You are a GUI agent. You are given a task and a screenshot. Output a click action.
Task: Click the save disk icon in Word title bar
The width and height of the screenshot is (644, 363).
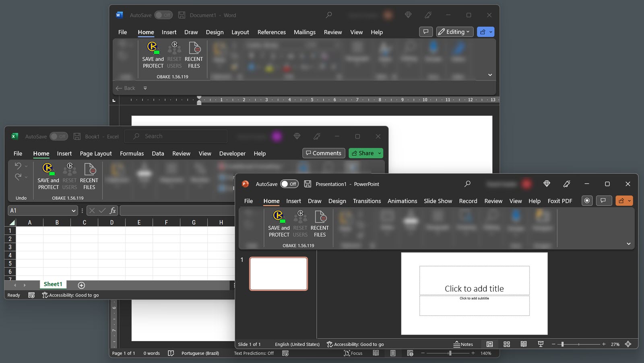182,15
